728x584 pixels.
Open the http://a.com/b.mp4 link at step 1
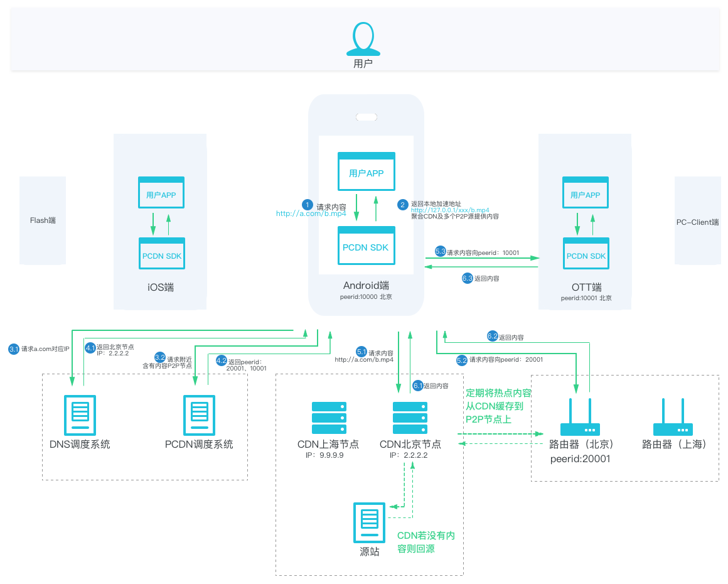click(x=311, y=214)
